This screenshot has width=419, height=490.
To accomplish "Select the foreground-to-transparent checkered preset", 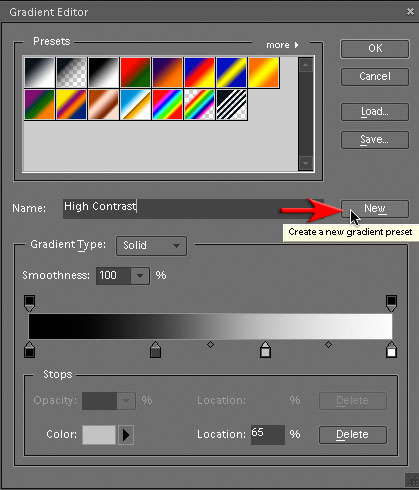I will pos(71,72).
